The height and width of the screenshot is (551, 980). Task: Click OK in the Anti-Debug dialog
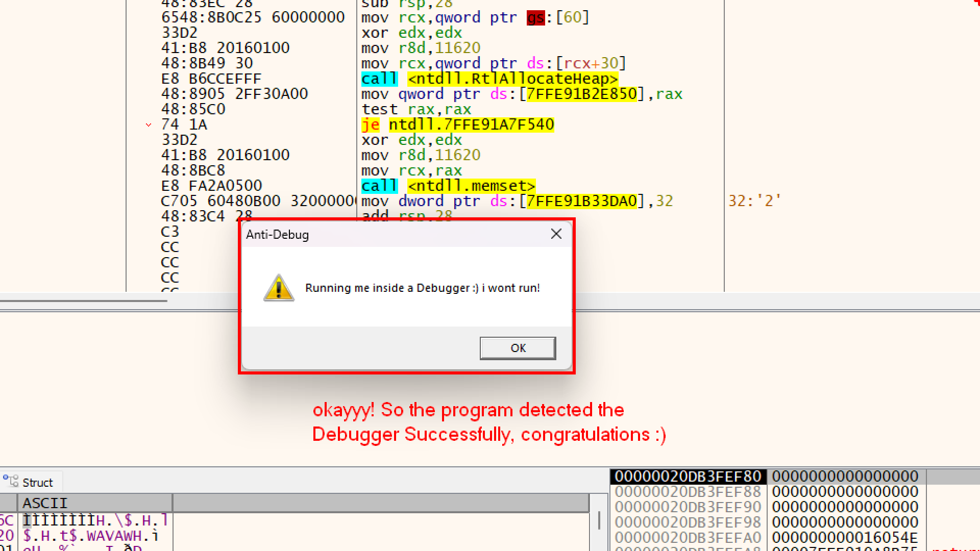(518, 348)
